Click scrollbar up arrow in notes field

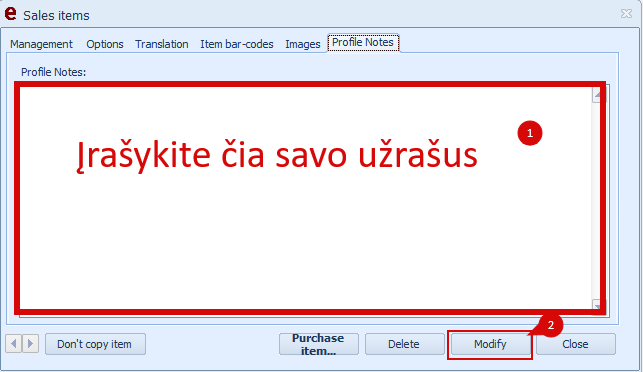point(597,95)
